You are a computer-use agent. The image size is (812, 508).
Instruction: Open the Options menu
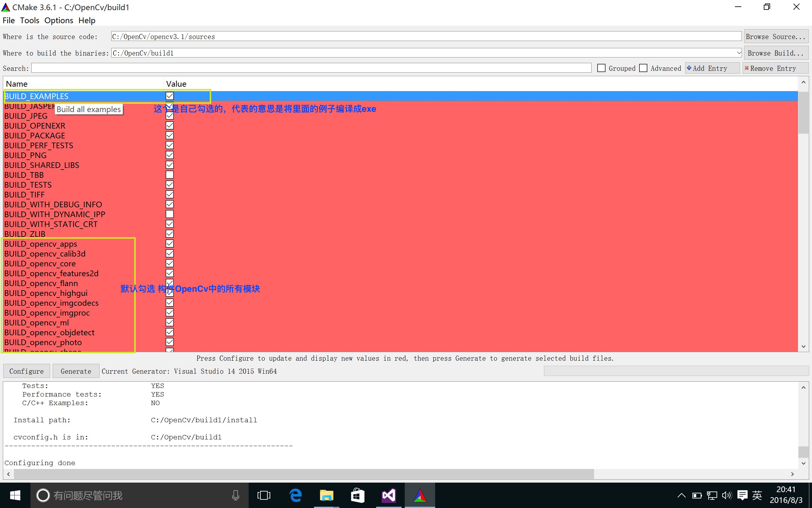[59, 21]
